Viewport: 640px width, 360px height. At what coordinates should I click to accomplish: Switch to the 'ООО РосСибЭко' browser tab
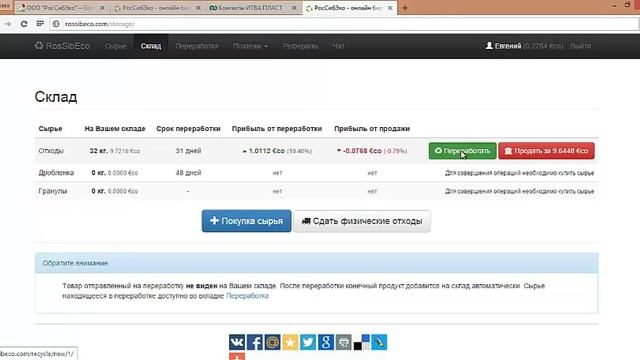[x=60, y=8]
